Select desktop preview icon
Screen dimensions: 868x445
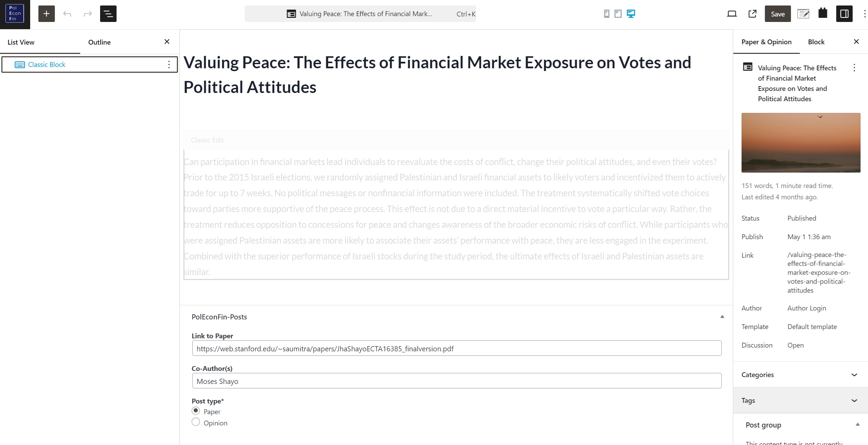(631, 14)
